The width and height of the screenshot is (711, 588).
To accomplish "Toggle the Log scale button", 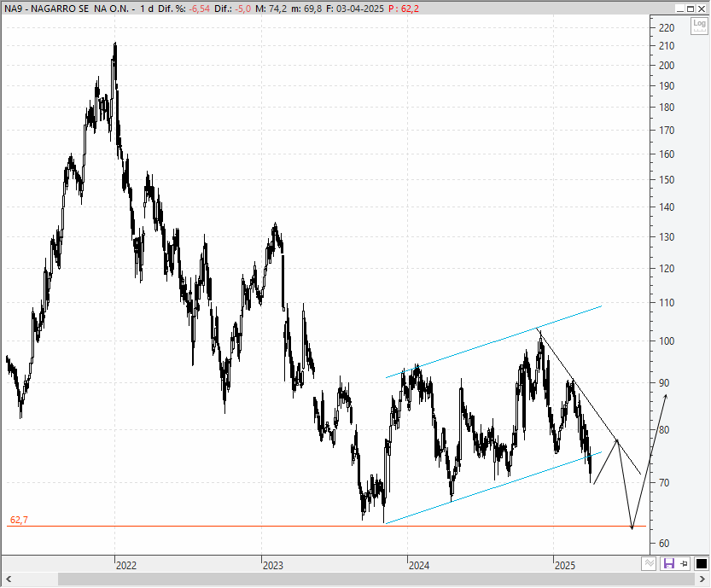I will coord(699,26).
